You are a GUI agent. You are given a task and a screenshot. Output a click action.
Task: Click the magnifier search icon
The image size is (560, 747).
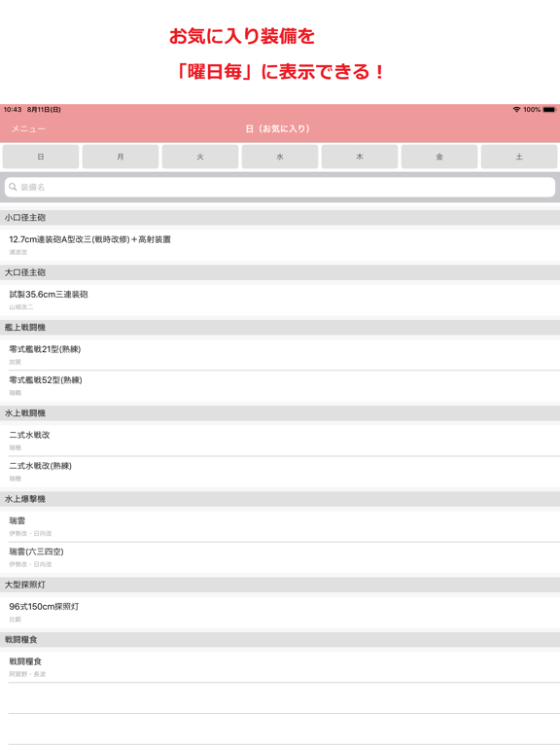point(13,187)
